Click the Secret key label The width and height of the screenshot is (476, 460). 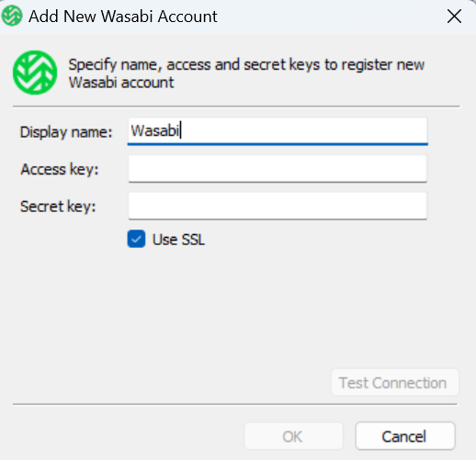coord(58,207)
